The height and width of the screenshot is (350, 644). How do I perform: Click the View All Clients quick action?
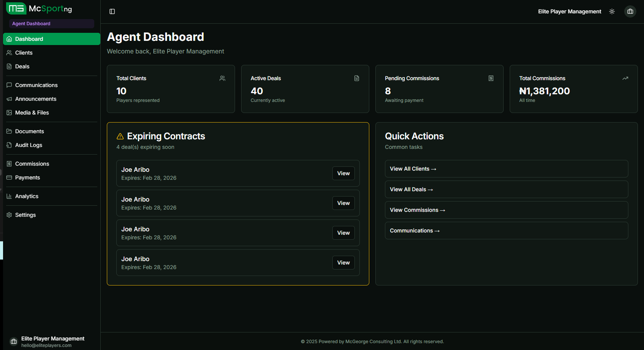point(506,168)
